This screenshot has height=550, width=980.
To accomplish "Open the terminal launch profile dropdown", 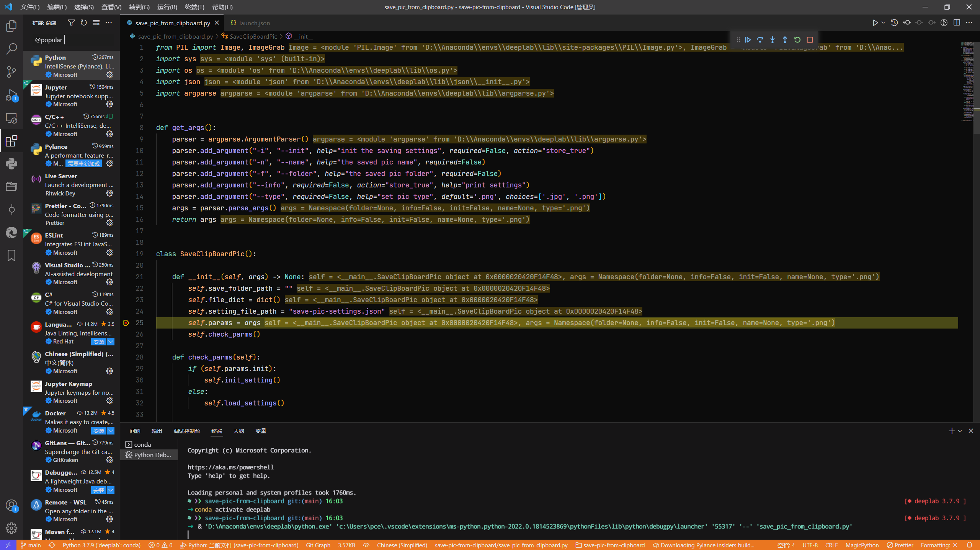I will point(960,431).
